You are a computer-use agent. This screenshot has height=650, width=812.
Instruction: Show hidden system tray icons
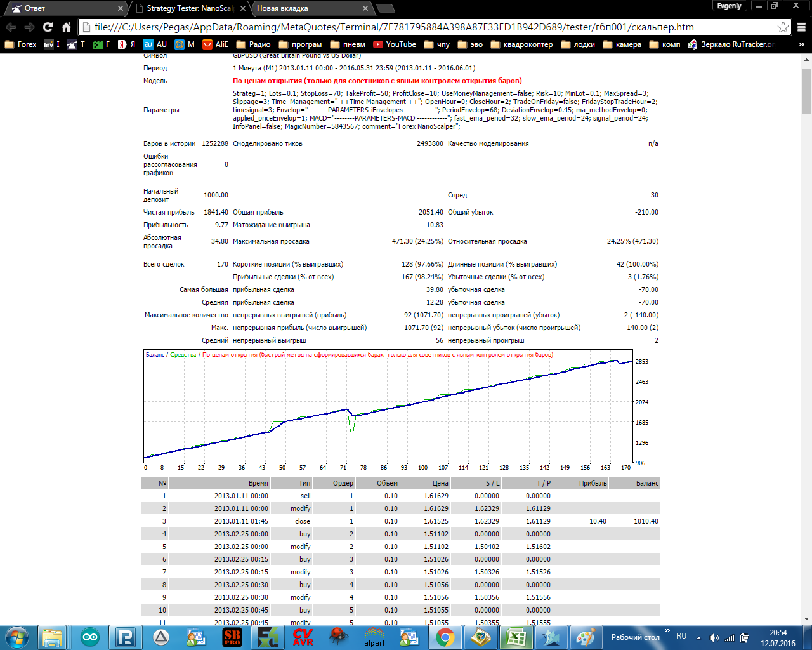click(698, 637)
